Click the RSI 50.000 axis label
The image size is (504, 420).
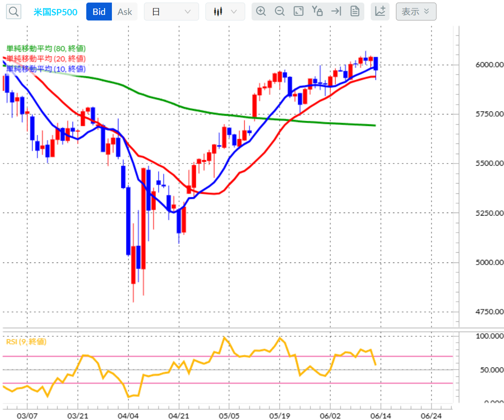pyautogui.click(x=492, y=370)
